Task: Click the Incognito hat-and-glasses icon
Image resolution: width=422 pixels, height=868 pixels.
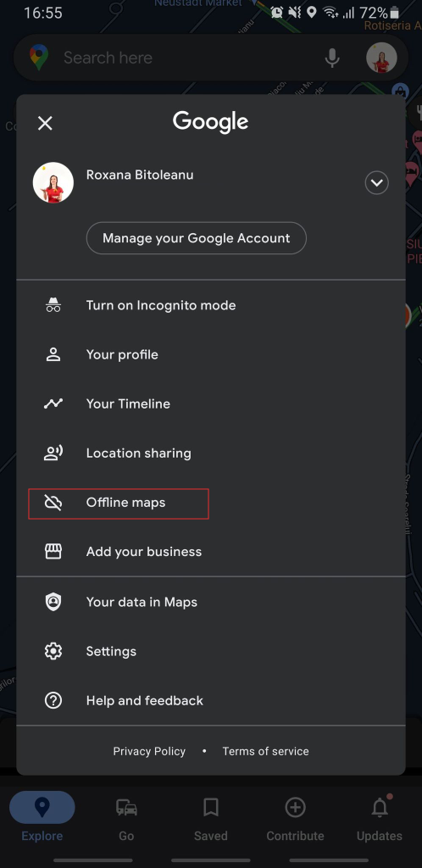Action: 53,305
